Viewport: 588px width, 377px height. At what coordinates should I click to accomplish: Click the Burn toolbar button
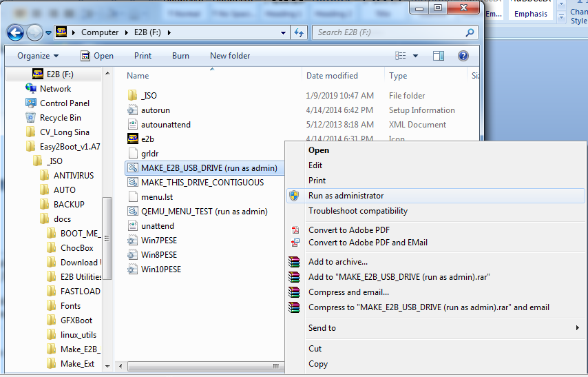pyautogui.click(x=180, y=56)
